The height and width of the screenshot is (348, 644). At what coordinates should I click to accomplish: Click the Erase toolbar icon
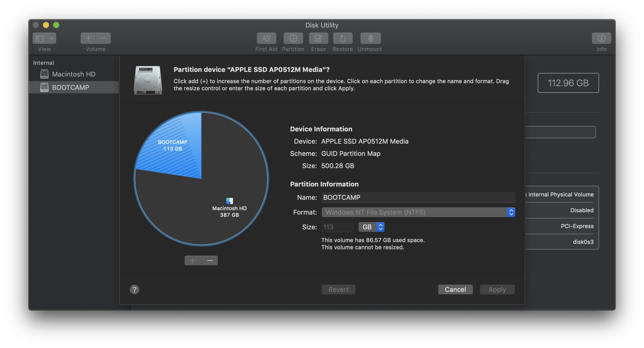coord(318,38)
